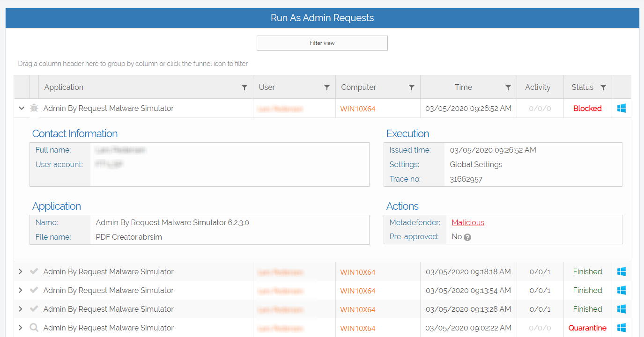644x337 pixels.
Task: Open the Computer column filter funnel
Action: pyautogui.click(x=411, y=88)
